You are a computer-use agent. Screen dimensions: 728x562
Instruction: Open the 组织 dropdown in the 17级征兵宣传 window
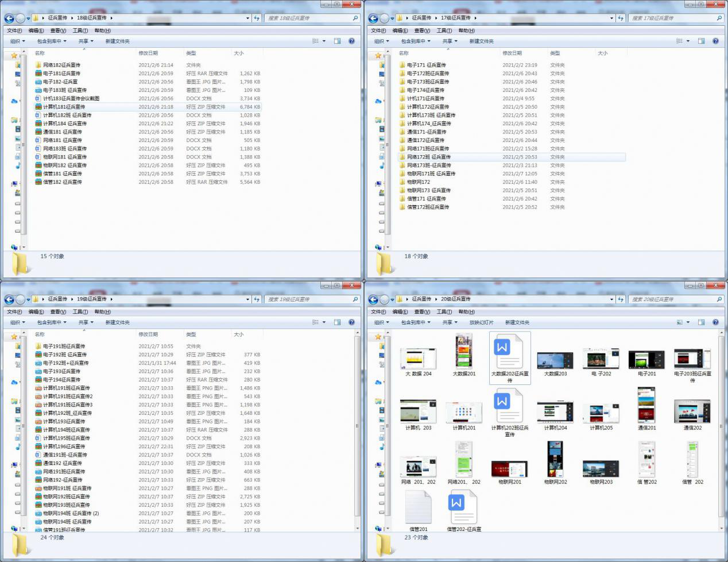click(x=381, y=41)
